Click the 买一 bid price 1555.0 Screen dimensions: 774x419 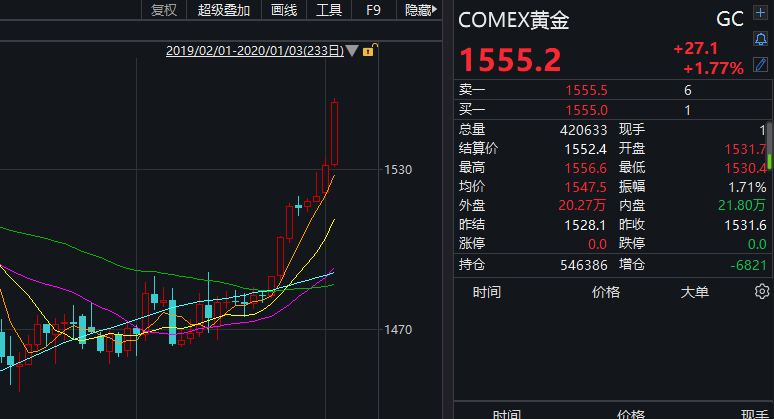[x=586, y=110]
